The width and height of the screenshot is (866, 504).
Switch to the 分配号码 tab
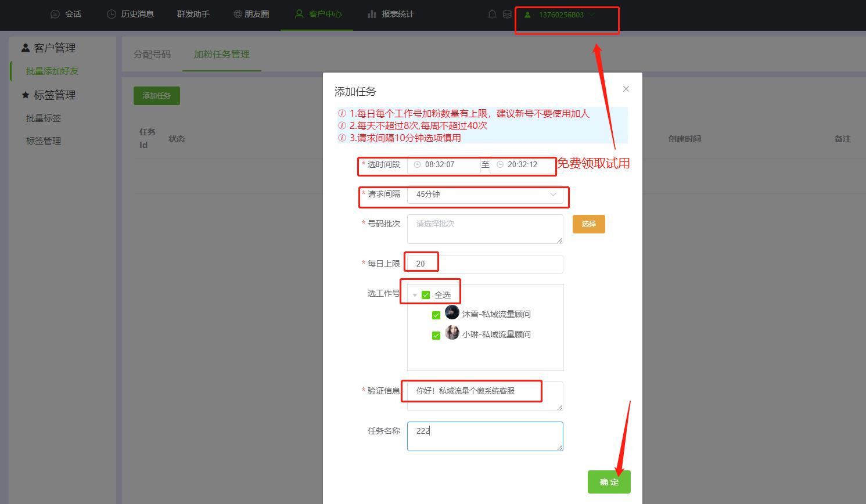[x=152, y=54]
